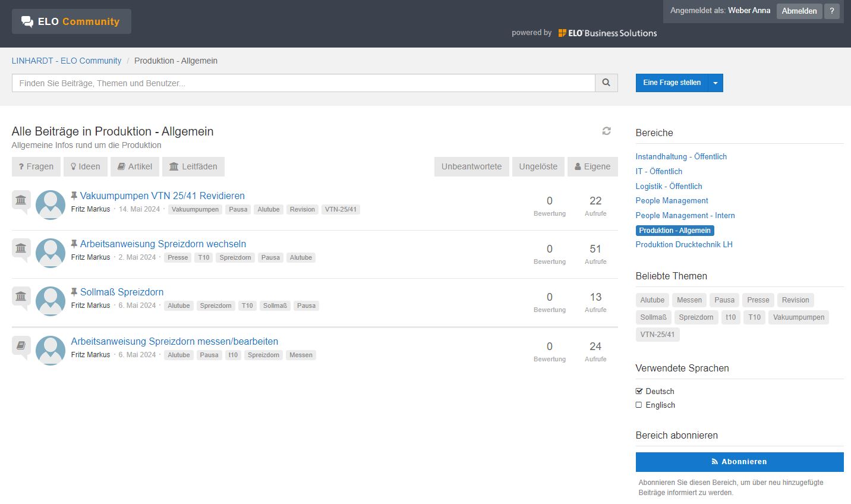This screenshot has width=851, height=504.
Task: Click the Abonnieren button
Action: point(739,462)
